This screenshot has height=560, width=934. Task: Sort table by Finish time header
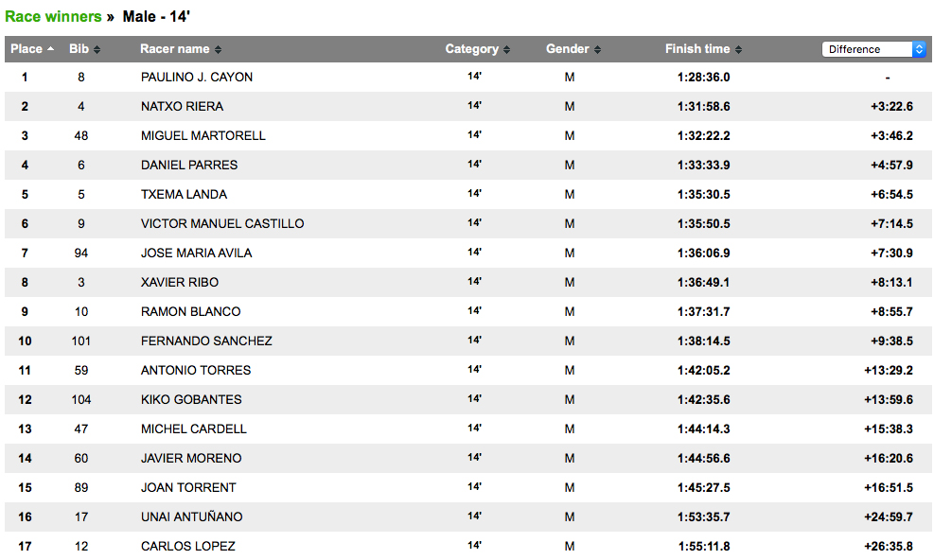(x=697, y=49)
